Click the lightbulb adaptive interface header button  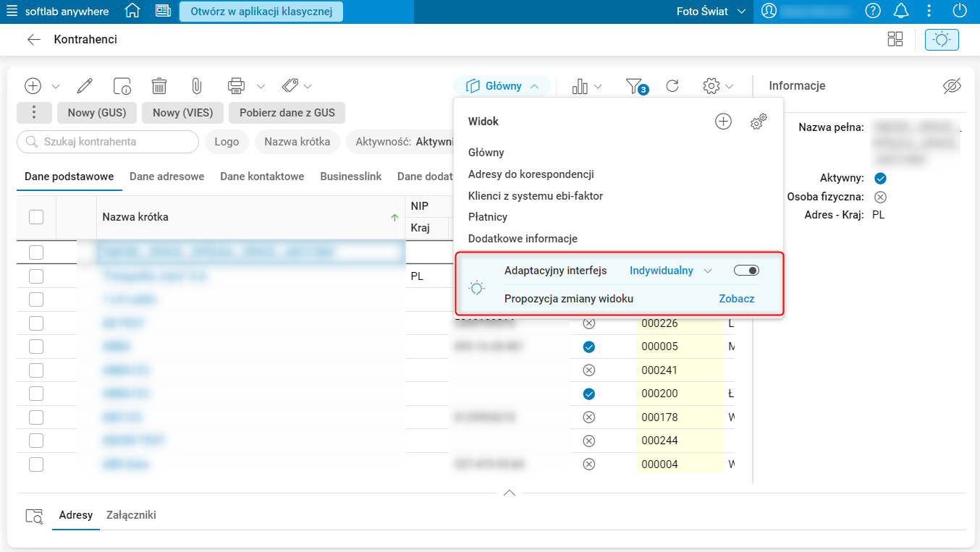(942, 40)
